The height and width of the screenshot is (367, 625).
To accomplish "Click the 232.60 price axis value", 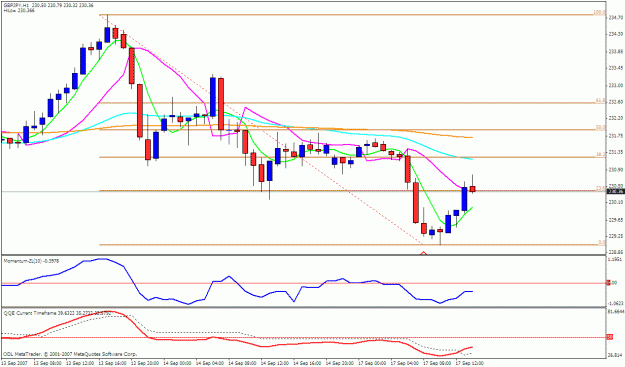I will [616, 102].
